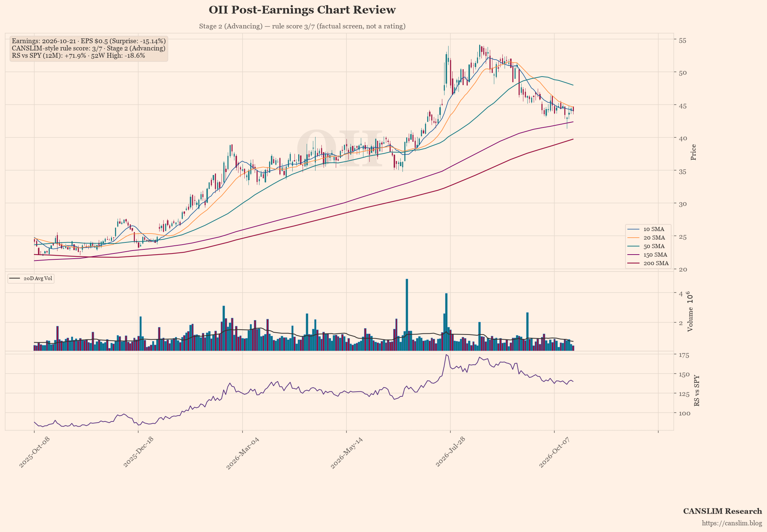Click the 'RS vs SPY' y-axis label
This screenshot has height=532, width=767.
click(x=697, y=391)
